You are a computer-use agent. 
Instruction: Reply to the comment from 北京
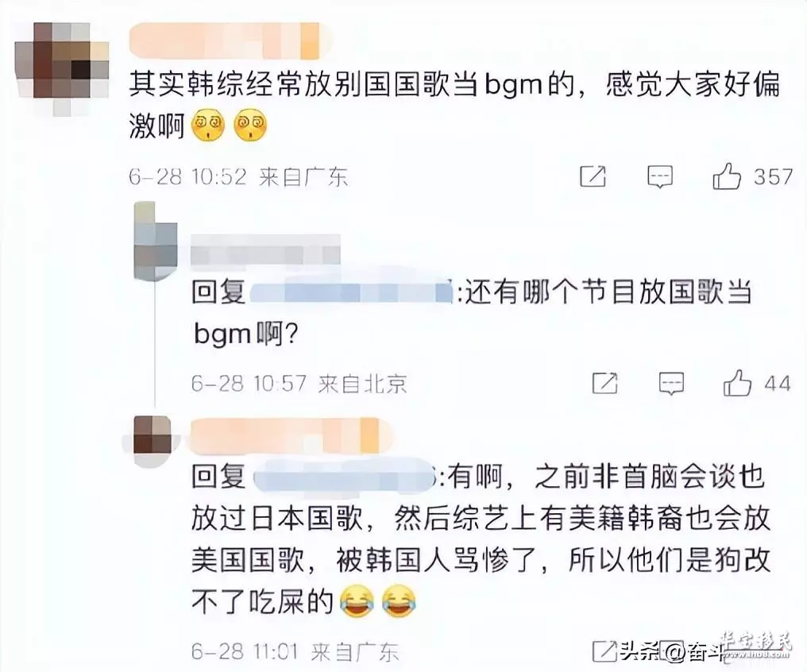coord(672,384)
